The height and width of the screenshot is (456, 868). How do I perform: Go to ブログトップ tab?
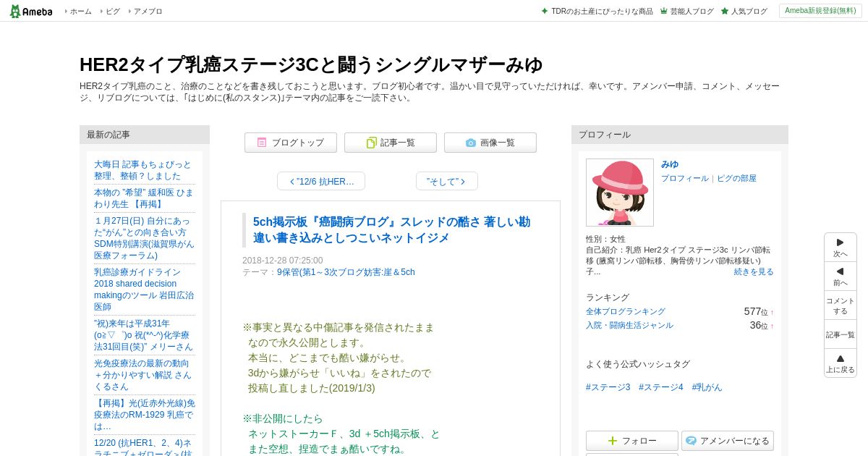pyautogui.click(x=291, y=143)
